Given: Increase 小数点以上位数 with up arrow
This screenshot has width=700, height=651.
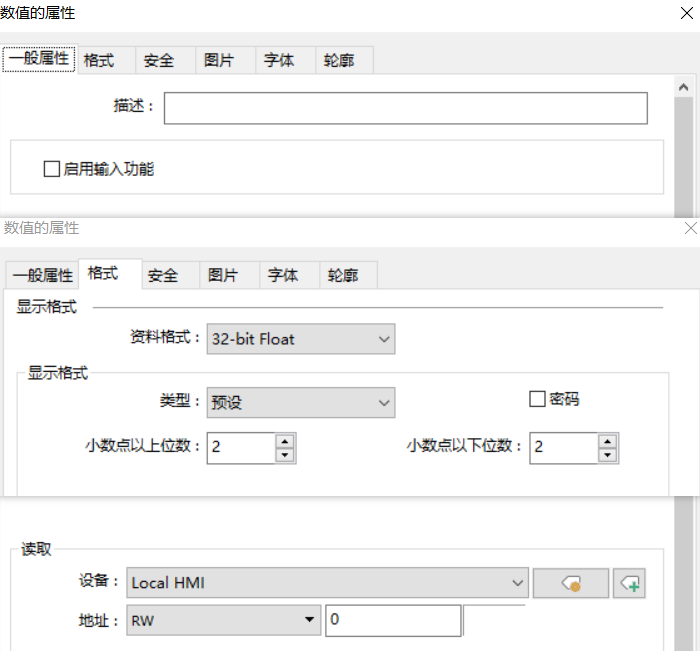Looking at the screenshot, I should [285, 441].
